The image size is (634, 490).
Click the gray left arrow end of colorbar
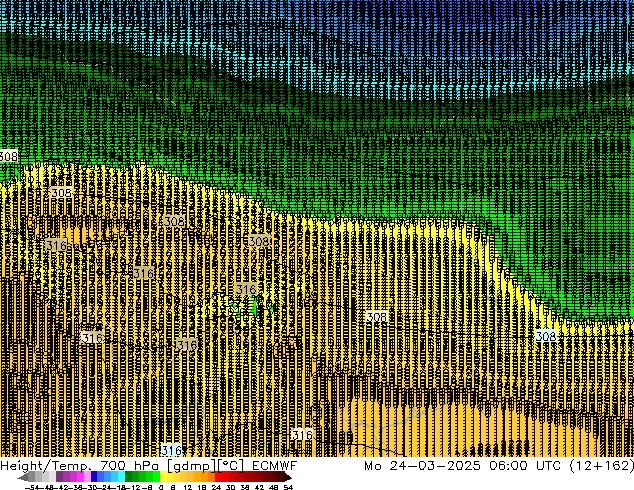[x=23, y=477]
